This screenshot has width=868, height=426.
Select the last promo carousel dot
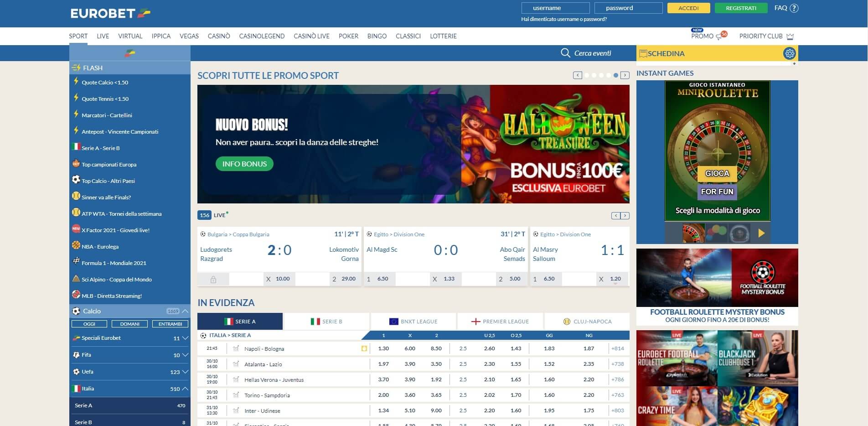pyautogui.click(x=616, y=75)
